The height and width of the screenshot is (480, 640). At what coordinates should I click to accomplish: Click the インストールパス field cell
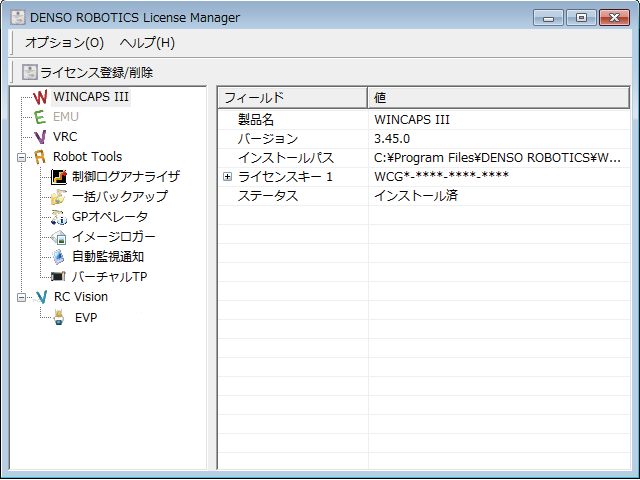(293, 158)
